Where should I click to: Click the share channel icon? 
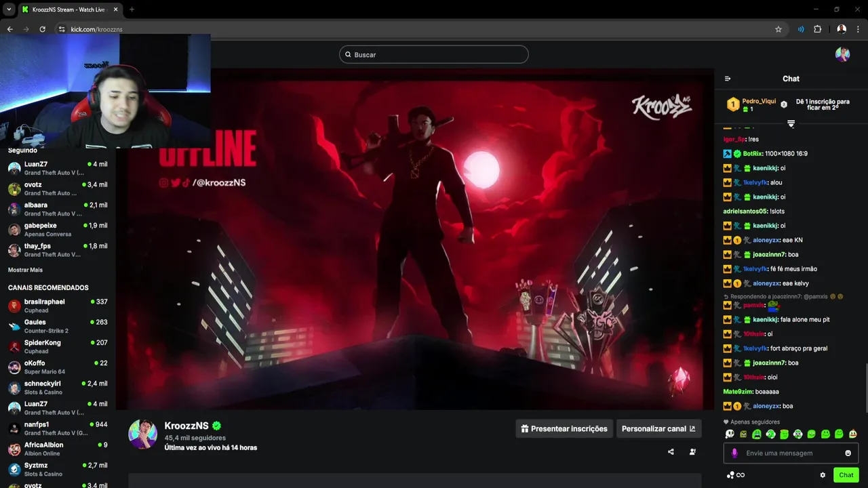(x=671, y=452)
